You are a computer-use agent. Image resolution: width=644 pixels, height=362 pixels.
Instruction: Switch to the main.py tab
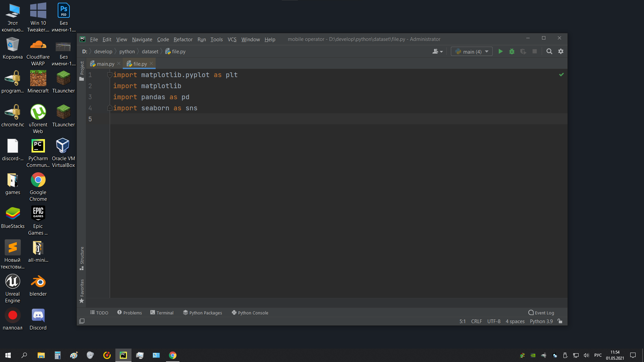tap(105, 64)
